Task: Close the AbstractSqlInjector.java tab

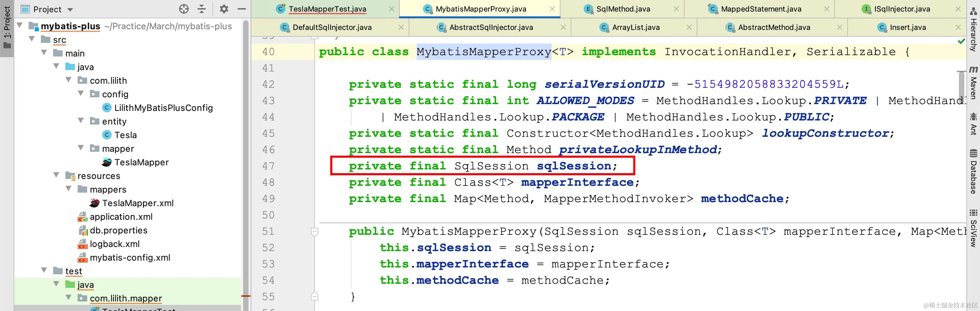Action: pyautogui.click(x=563, y=27)
